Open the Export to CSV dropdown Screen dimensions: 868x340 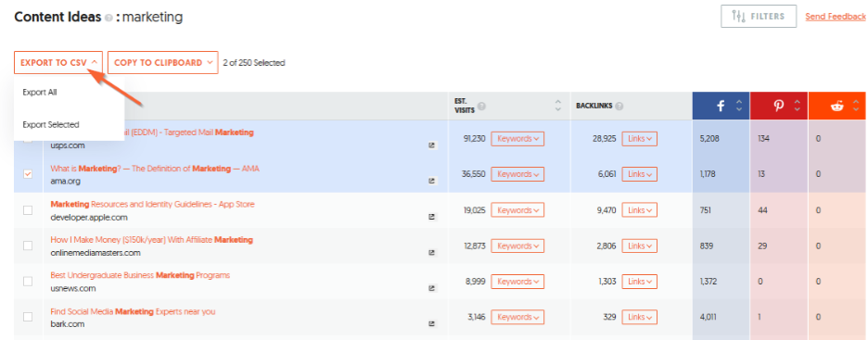coord(58,62)
